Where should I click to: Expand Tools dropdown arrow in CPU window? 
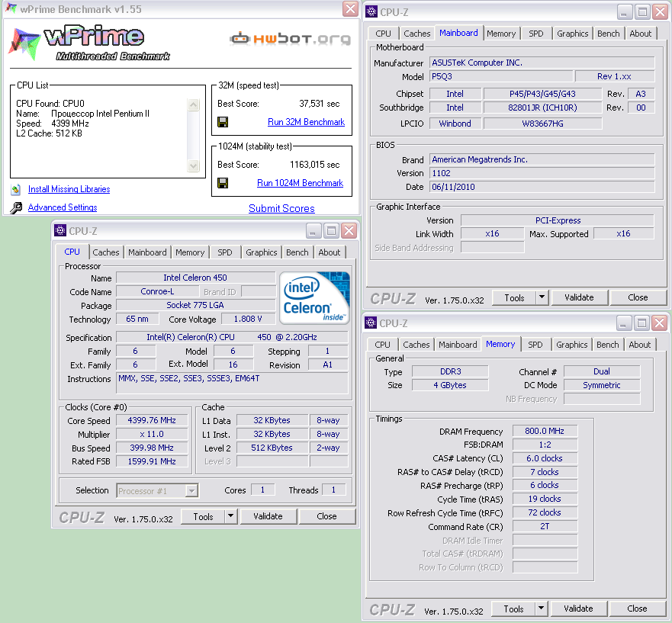click(231, 516)
